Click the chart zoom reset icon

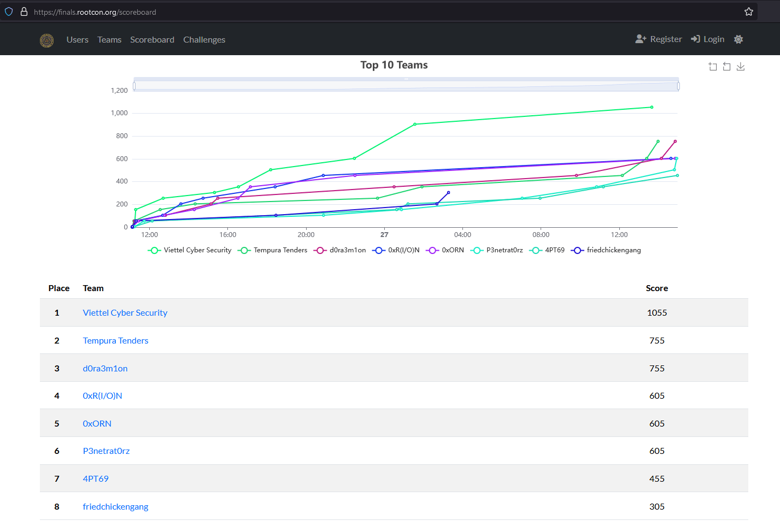(727, 67)
